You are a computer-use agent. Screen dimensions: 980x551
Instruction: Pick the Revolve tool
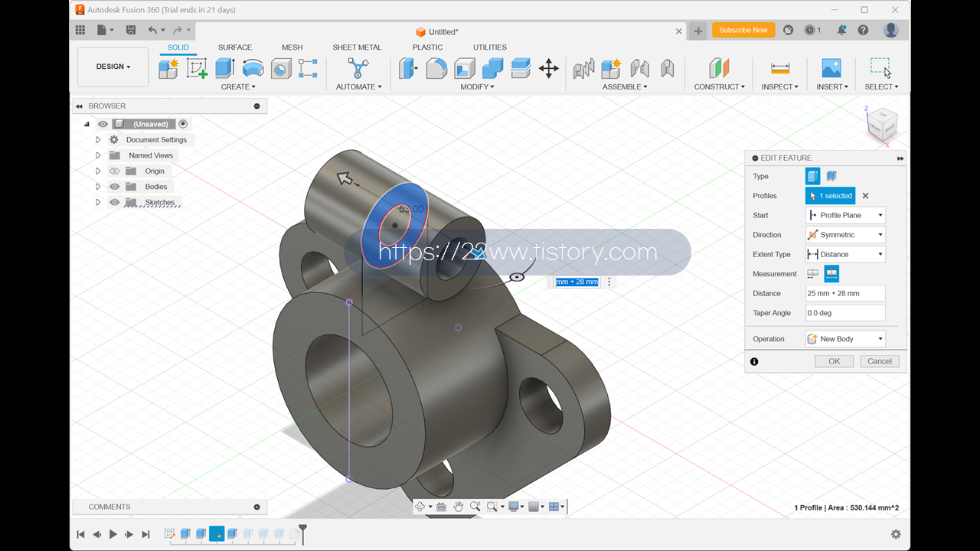tap(253, 68)
